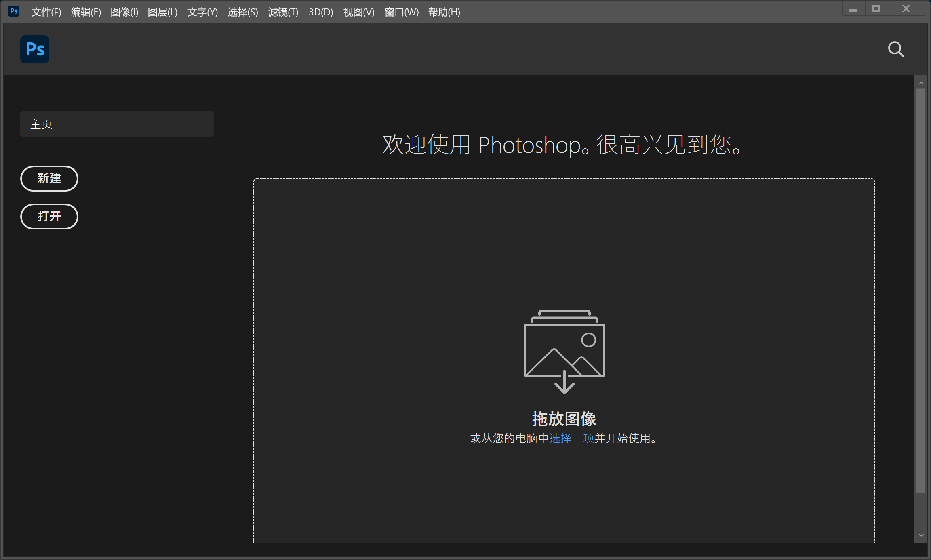Screen dimensions: 931x560
Task: Open the 文件(F) menu
Action: click(46, 12)
